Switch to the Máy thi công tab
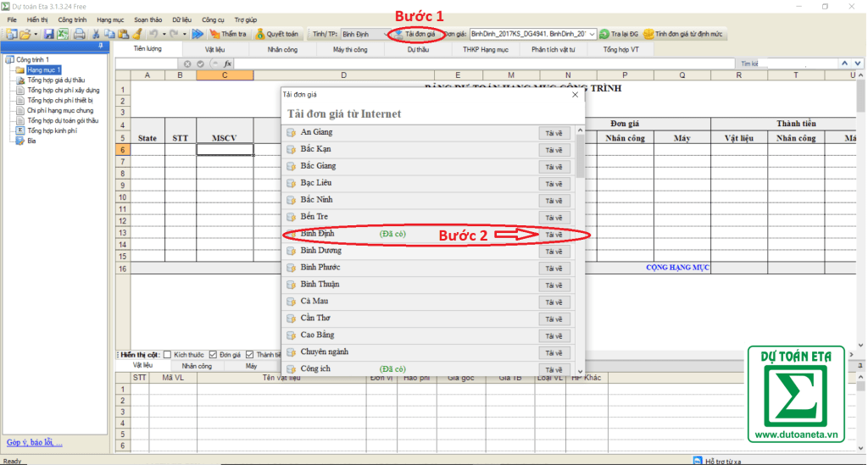This screenshot has height=465, width=868. pyautogui.click(x=350, y=50)
